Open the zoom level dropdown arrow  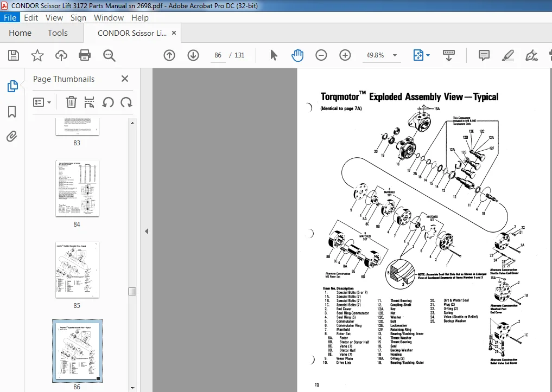coord(395,55)
